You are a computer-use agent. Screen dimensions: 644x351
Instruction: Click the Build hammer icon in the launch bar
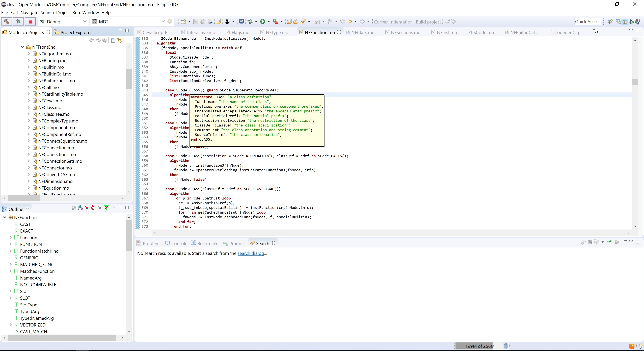(x=7, y=21)
